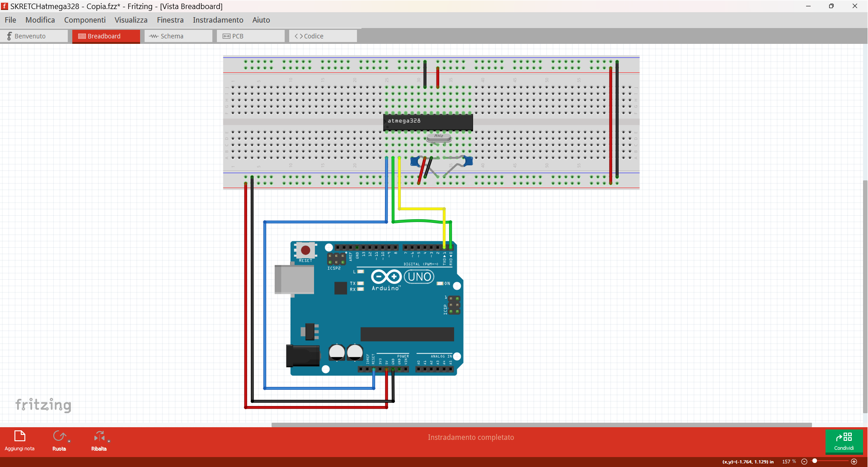Viewport: 868px width, 467px height.
Task: Open the Instradamento menu
Action: (218, 20)
